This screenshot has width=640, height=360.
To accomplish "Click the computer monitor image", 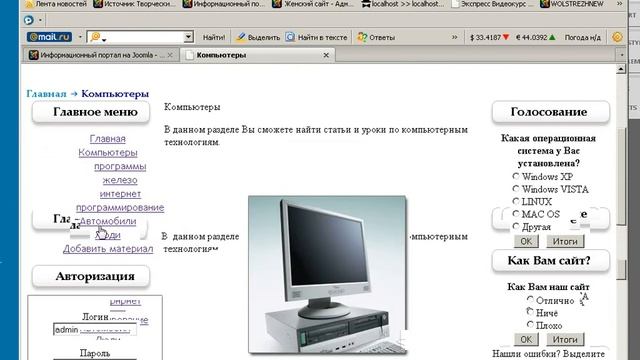I will 327,274.
